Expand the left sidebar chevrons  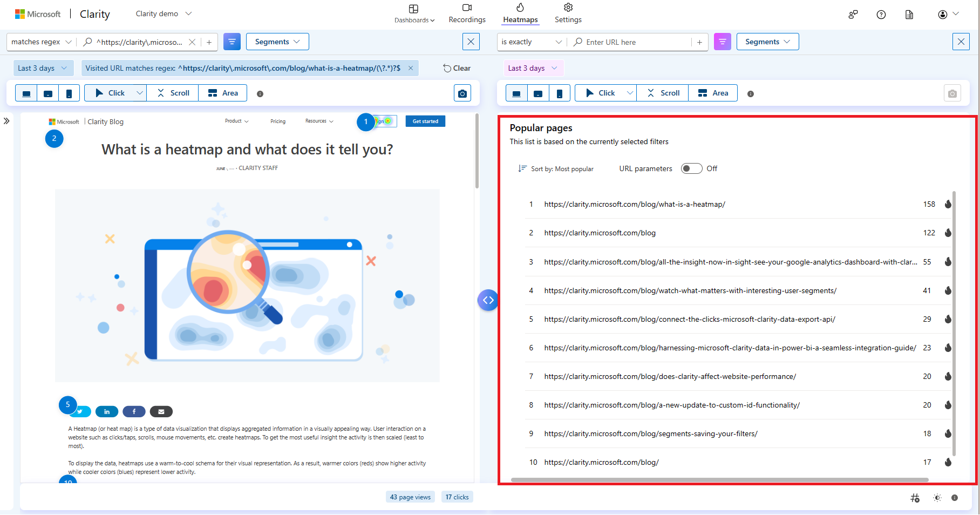[6, 121]
